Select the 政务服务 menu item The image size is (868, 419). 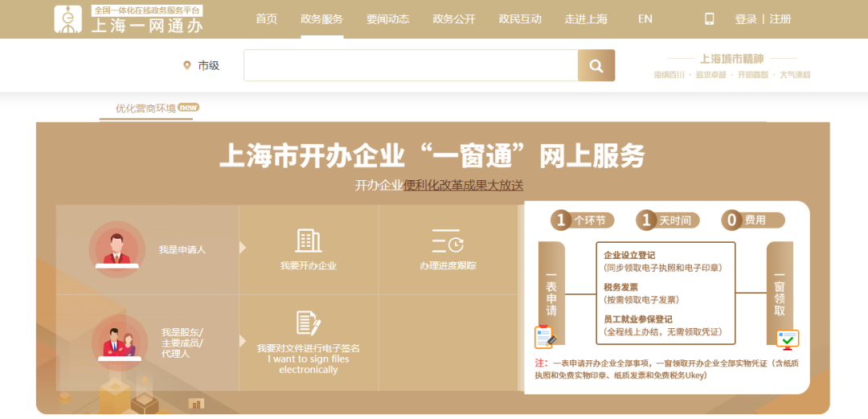(x=322, y=18)
